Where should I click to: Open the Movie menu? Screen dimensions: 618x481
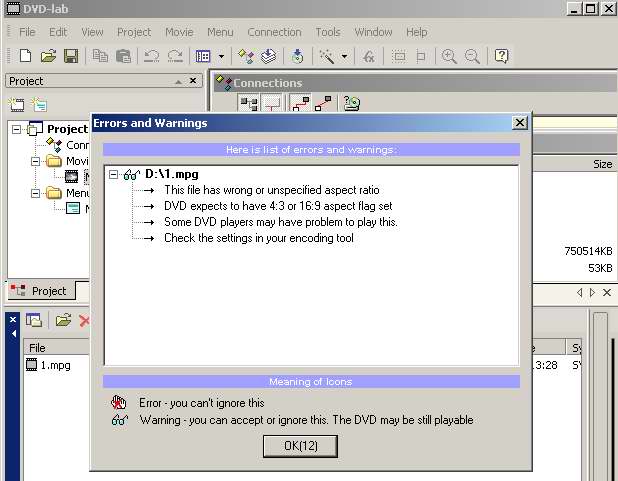(x=179, y=32)
